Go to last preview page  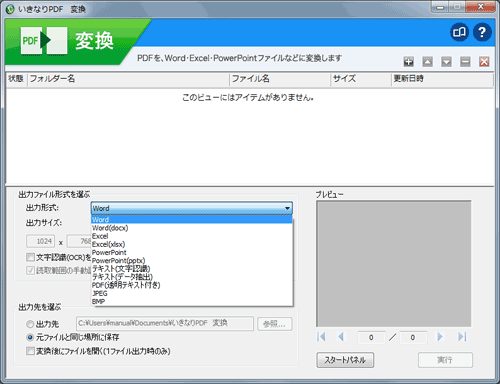coord(462,337)
